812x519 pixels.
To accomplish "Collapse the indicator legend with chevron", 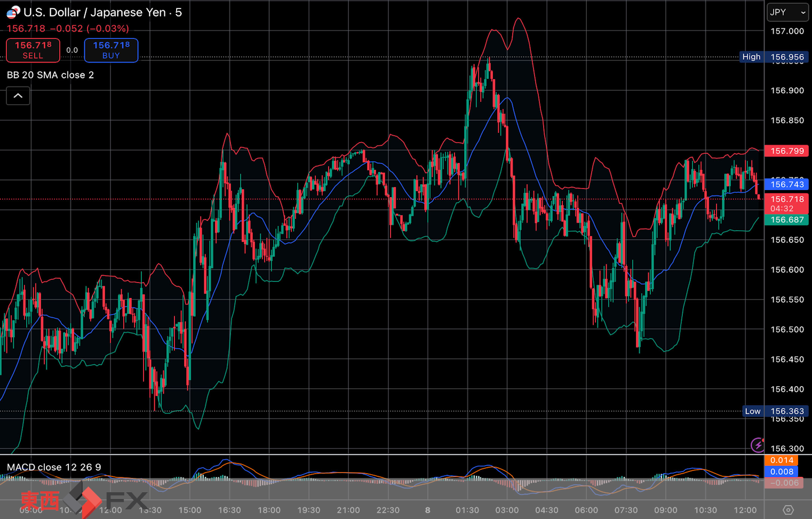I will 18,96.
